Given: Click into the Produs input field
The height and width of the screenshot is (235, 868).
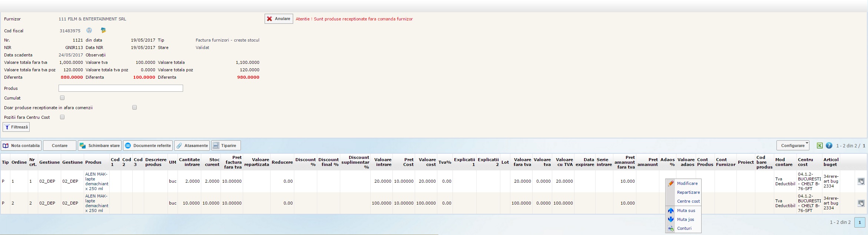Looking at the screenshot, I should (x=120, y=88).
